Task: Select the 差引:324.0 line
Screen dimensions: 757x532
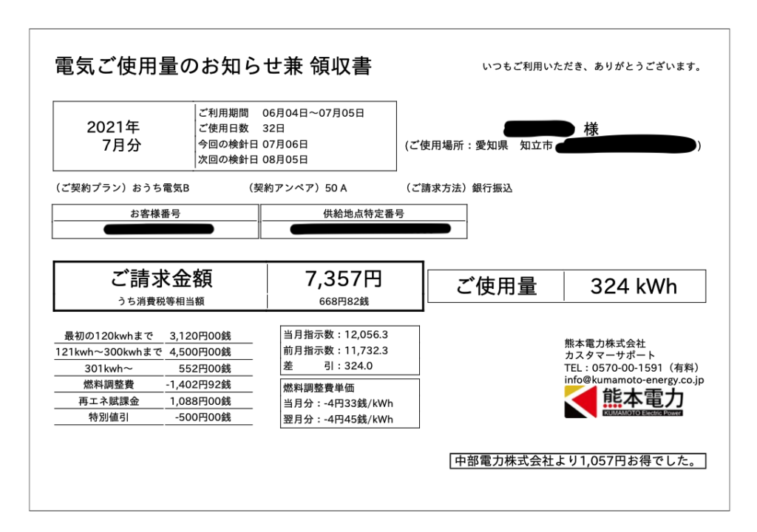Action: [327, 366]
